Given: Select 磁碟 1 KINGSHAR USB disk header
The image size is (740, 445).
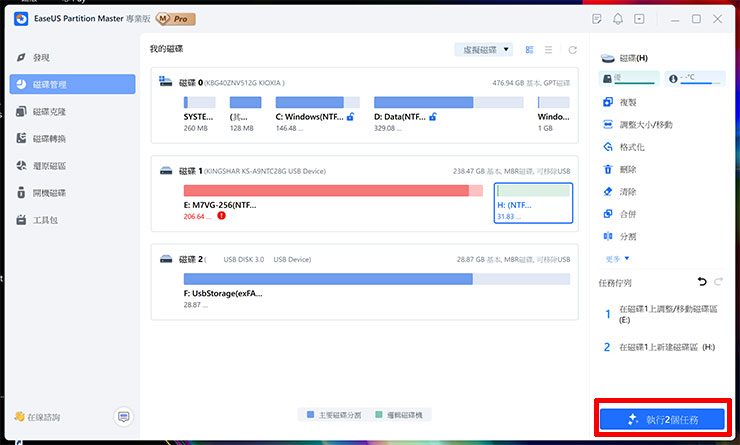Looking at the screenshot, I should pyautogui.click(x=252, y=171).
